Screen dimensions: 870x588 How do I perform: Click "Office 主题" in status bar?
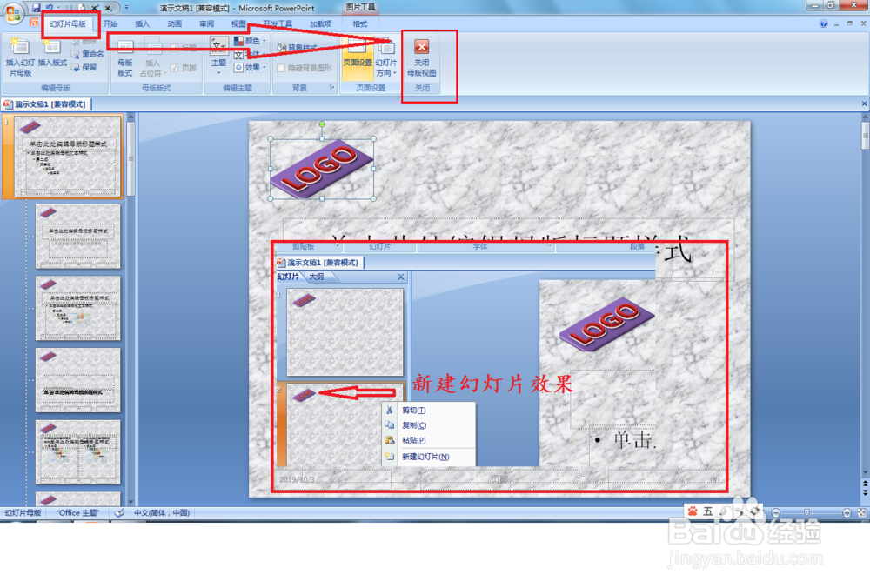point(77,513)
